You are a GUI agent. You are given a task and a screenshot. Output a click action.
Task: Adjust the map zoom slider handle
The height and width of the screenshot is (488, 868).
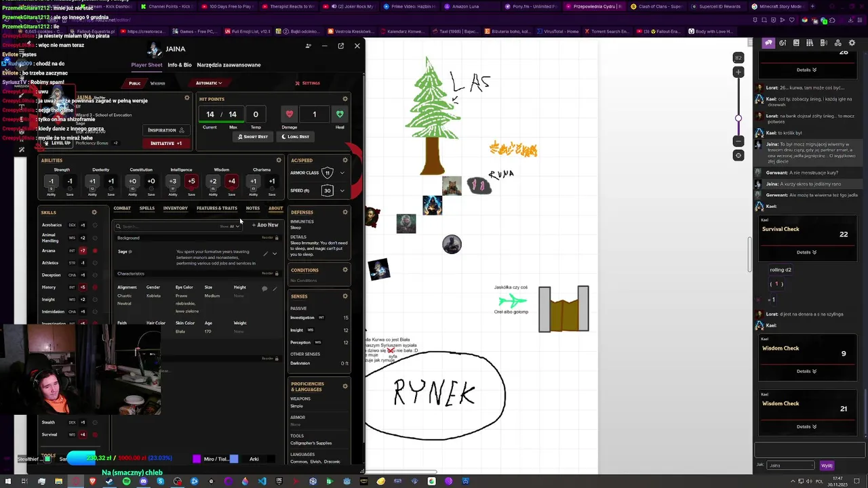click(738, 119)
